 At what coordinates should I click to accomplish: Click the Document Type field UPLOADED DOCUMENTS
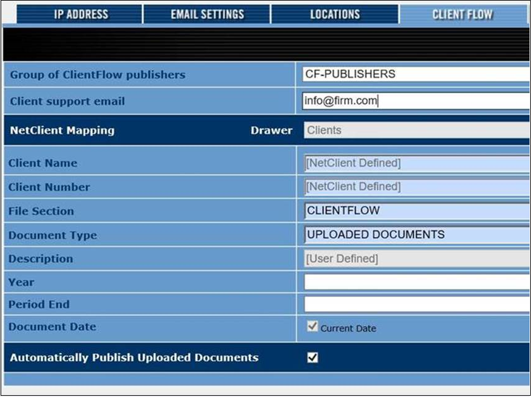(x=415, y=235)
